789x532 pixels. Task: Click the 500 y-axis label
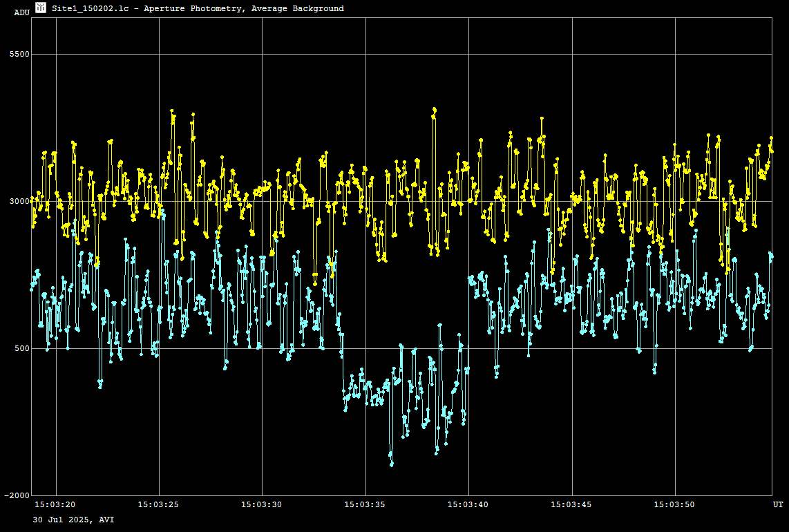click(x=21, y=348)
